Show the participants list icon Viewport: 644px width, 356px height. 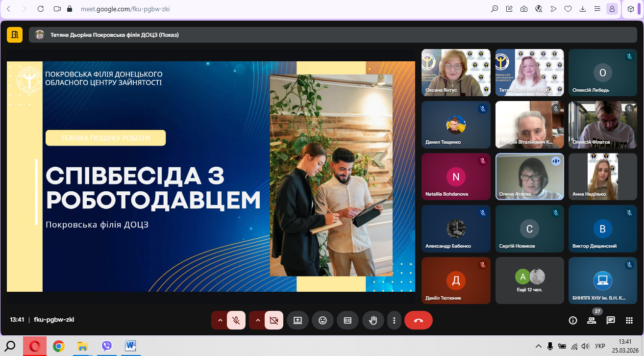tap(592, 320)
